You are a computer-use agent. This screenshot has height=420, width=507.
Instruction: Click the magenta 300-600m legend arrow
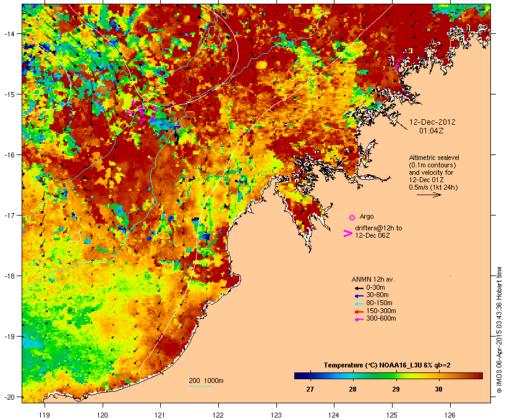359,319
